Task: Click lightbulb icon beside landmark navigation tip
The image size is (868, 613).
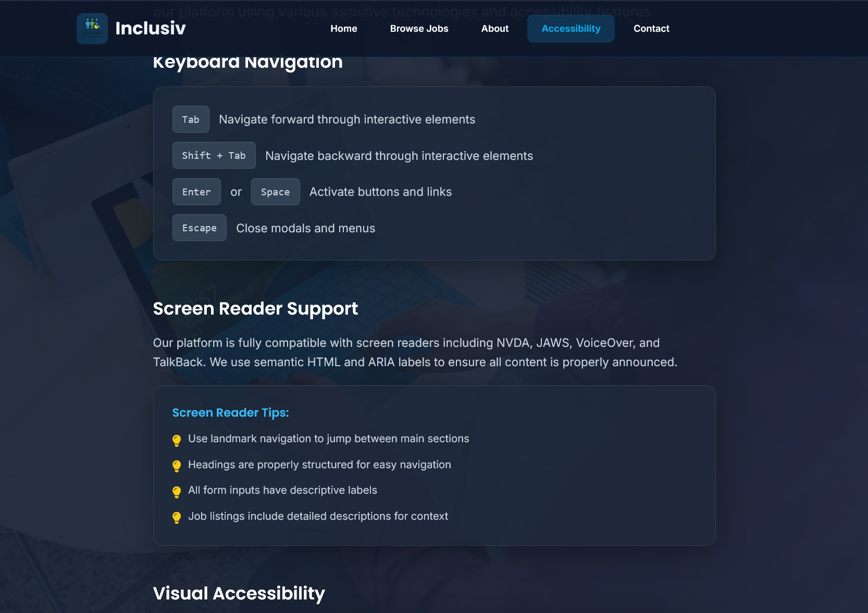Action: 177,441
